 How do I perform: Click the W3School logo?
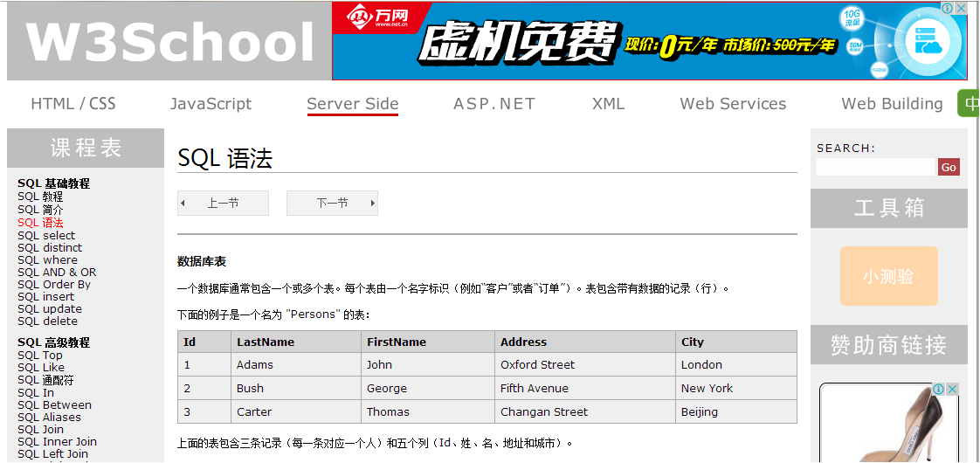pyautogui.click(x=169, y=42)
